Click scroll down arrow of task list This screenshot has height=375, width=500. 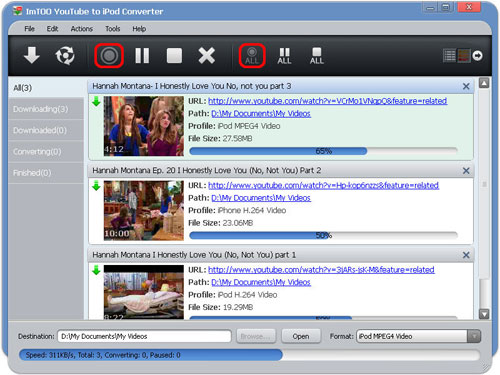point(484,314)
